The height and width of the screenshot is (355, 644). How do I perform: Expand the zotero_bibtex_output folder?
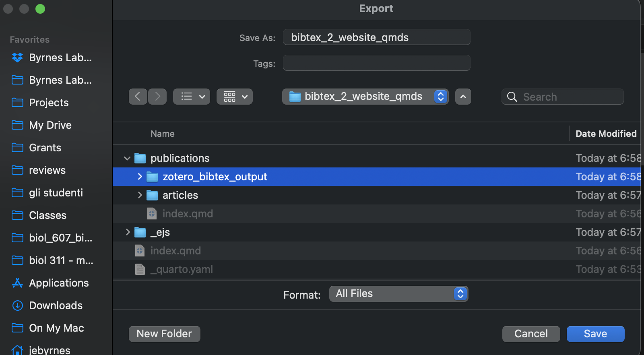click(140, 177)
